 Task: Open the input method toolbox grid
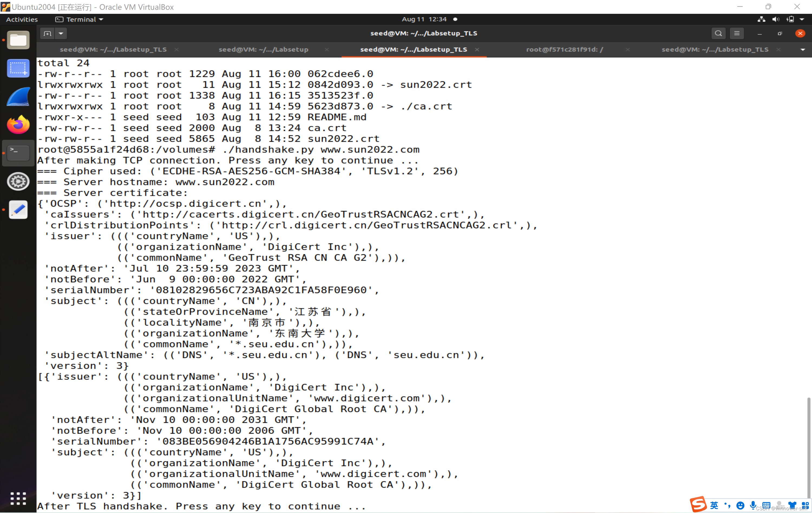pyautogui.click(x=805, y=505)
